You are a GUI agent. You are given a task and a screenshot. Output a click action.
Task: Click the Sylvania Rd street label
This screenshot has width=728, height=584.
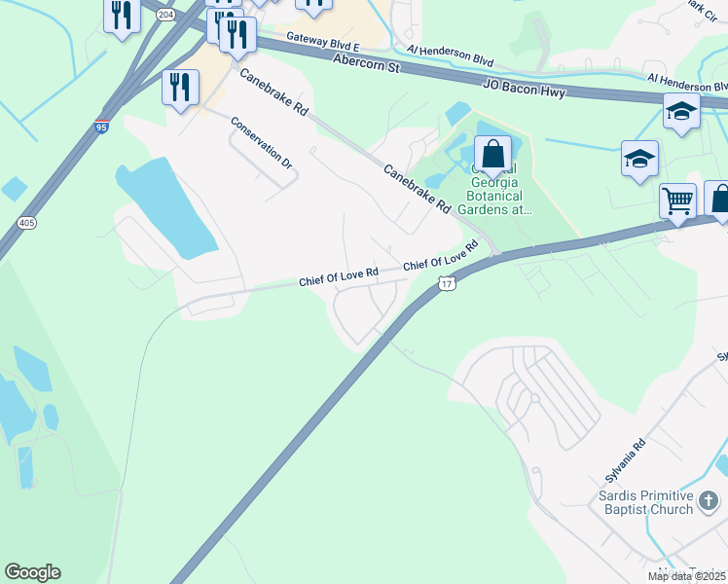[625, 460]
